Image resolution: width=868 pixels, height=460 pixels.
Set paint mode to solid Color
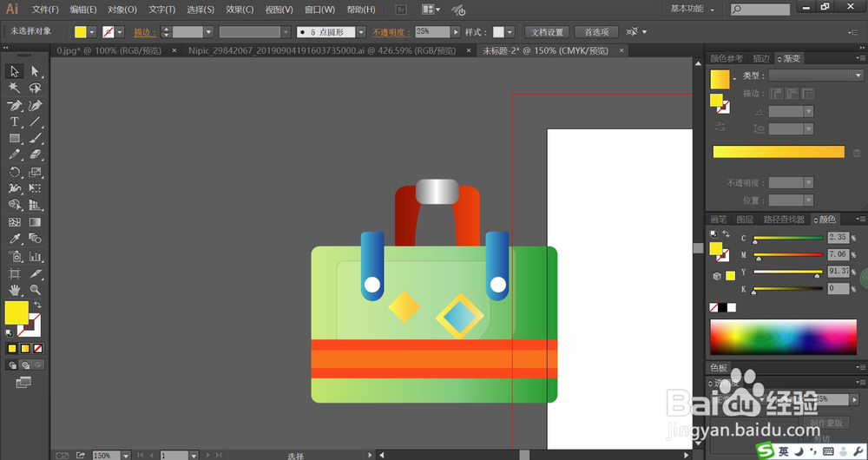tap(12, 349)
